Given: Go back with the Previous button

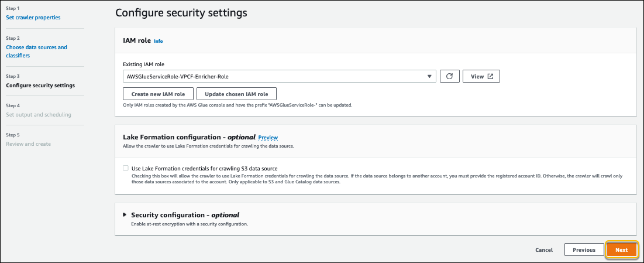Looking at the screenshot, I should (x=584, y=250).
